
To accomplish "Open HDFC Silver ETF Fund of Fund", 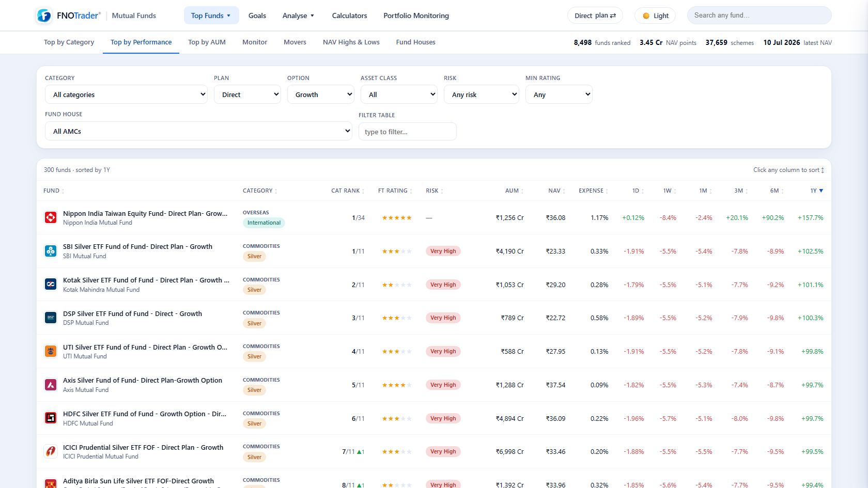I will pos(145,414).
